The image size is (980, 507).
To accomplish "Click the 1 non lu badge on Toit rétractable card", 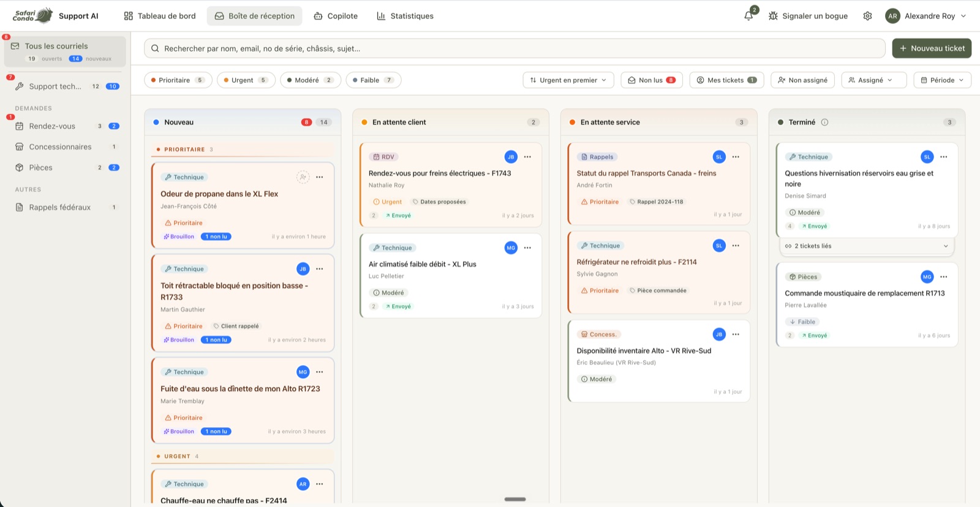I will 216,340.
